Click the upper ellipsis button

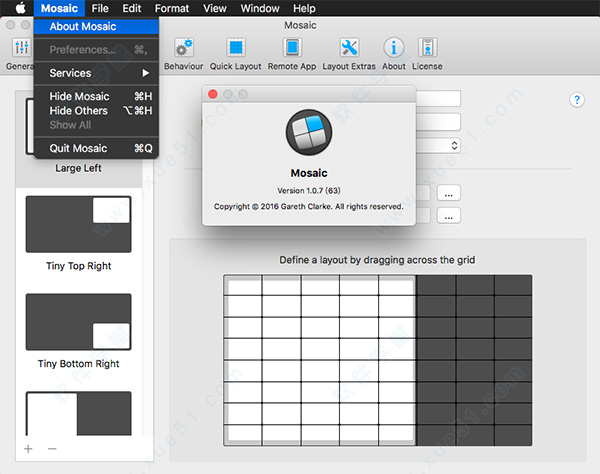[449, 193]
